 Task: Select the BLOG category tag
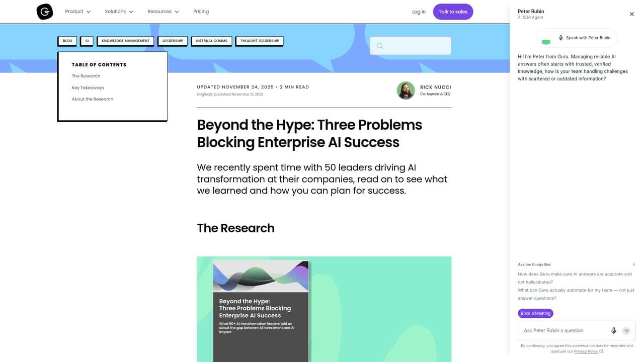click(67, 41)
